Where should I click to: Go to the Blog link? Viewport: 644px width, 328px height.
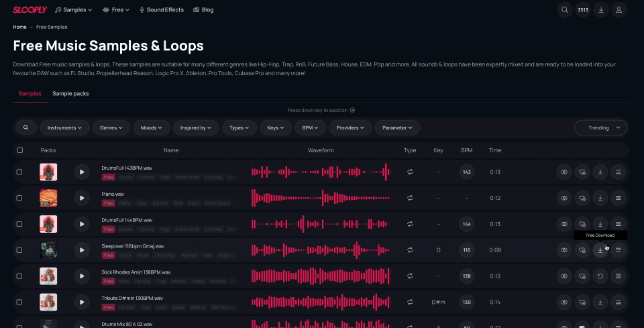pos(203,10)
